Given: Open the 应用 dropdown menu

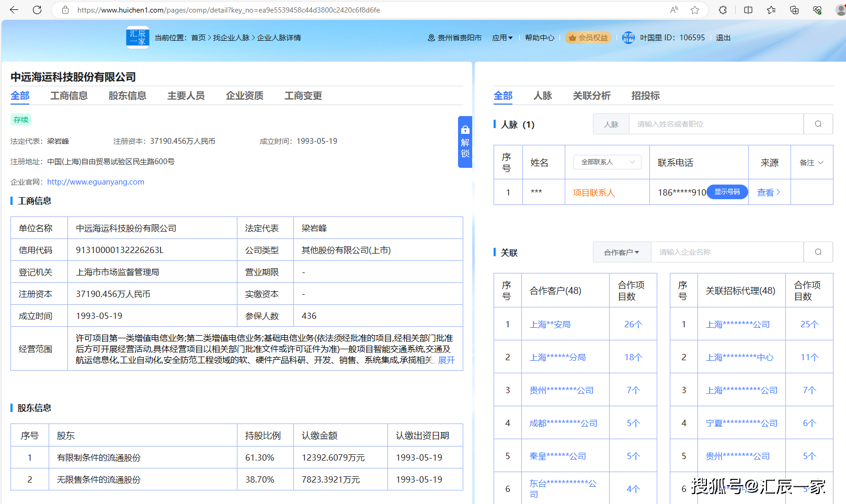Looking at the screenshot, I should pos(502,38).
